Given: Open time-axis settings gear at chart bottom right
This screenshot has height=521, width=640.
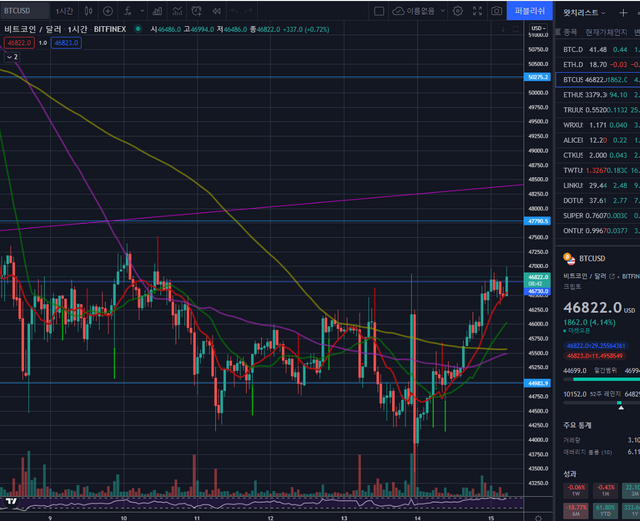Looking at the screenshot, I should click(538, 518).
